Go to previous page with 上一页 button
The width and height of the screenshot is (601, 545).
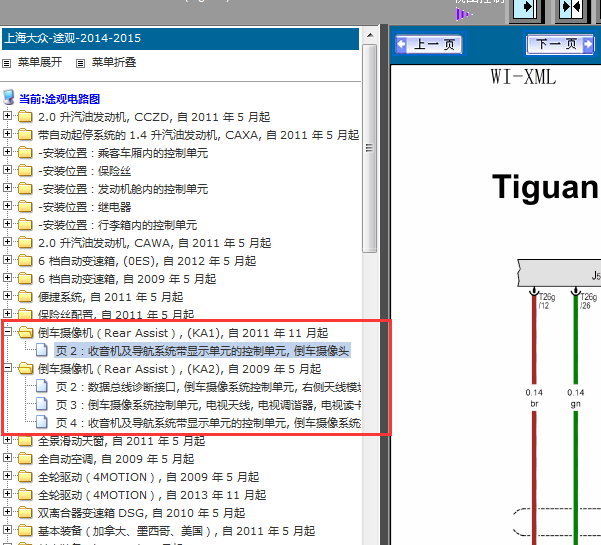point(429,44)
